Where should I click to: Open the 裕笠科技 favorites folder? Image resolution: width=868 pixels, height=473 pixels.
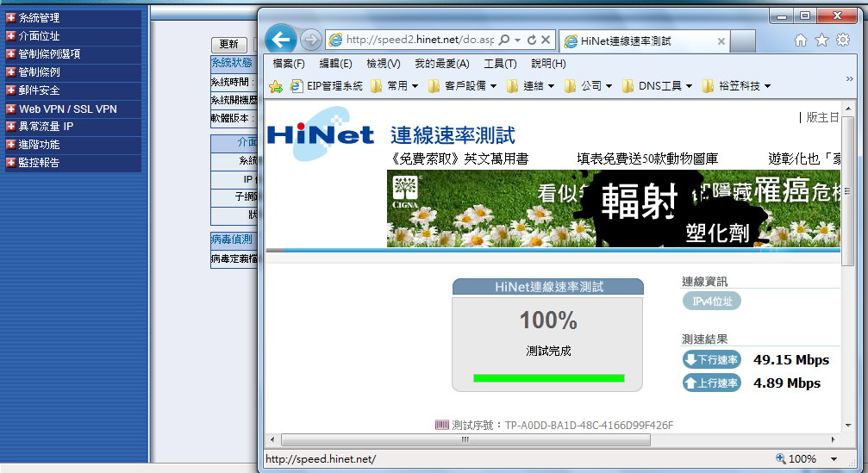[737, 86]
